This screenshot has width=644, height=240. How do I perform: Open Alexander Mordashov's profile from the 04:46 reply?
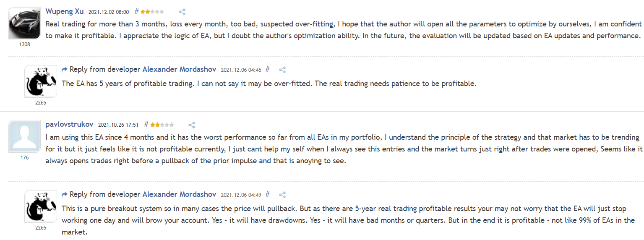pyautogui.click(x=179, y=69)
